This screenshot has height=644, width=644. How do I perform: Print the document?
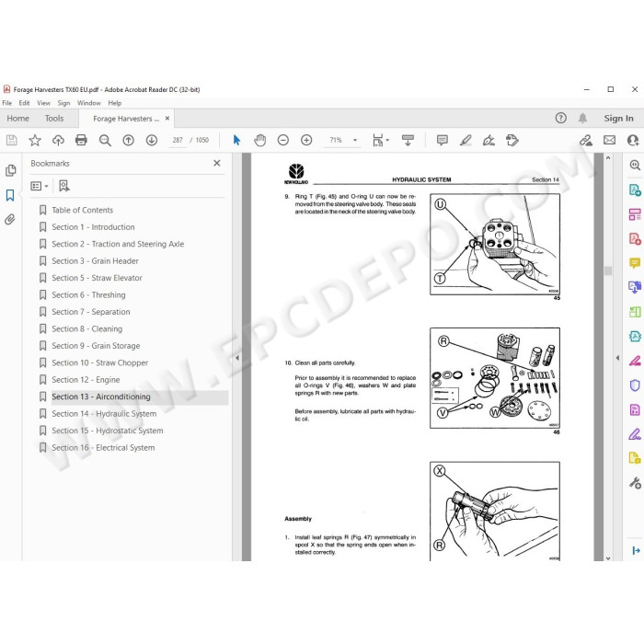pos(81,141)
